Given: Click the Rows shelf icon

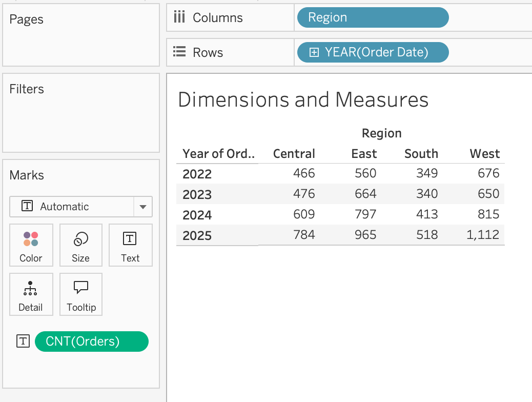Looking at the screenshot, I should (179, 52).
